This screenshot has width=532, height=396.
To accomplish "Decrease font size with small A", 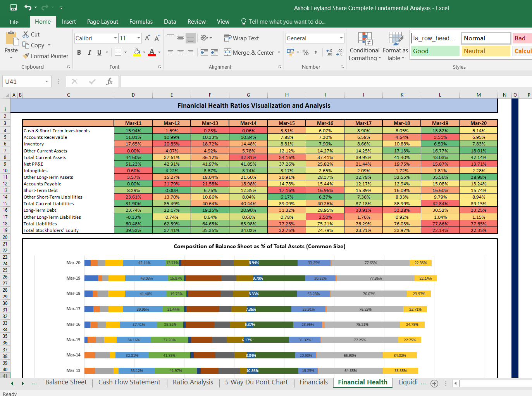I will (x=157, y=38).
